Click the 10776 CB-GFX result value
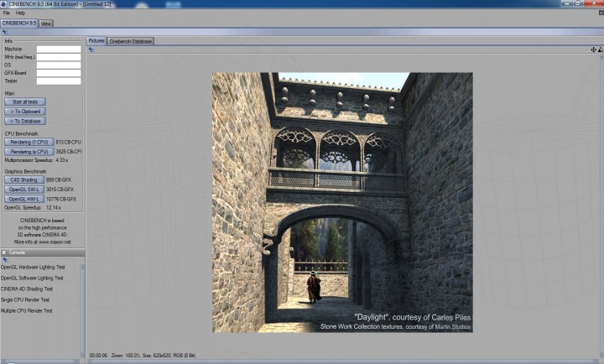The width and height of the screenshot is (604, 364). (61, 199)
